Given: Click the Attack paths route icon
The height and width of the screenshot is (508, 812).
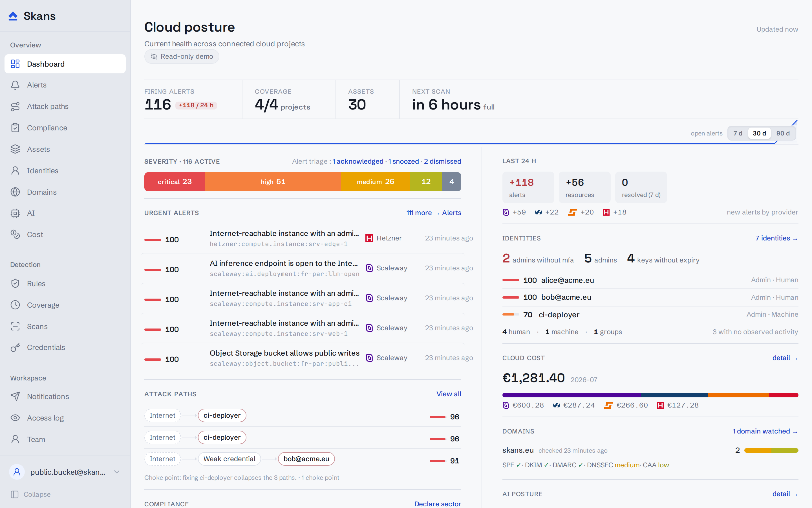Looking at the screenshot, I should click(x=15, y=106).
